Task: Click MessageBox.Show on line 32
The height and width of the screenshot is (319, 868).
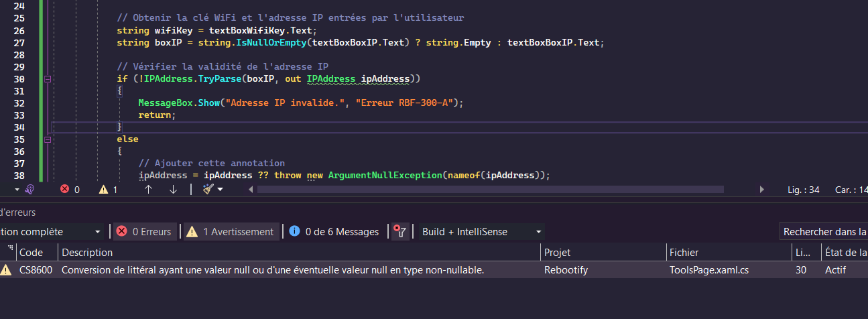Action: [x=180, y=103]
